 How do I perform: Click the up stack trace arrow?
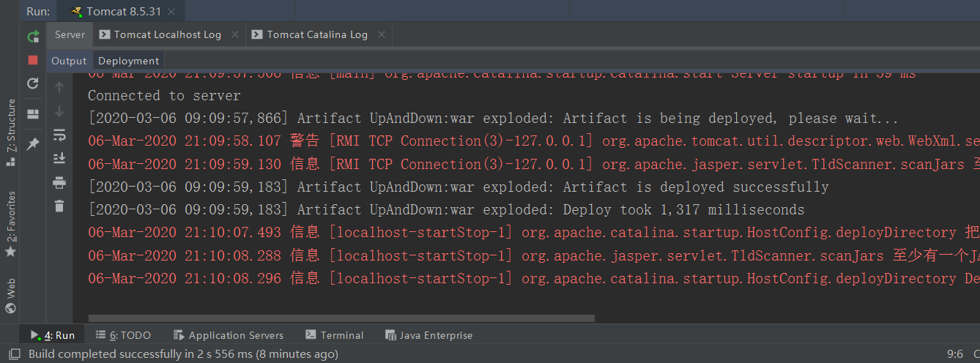point(59,87)
